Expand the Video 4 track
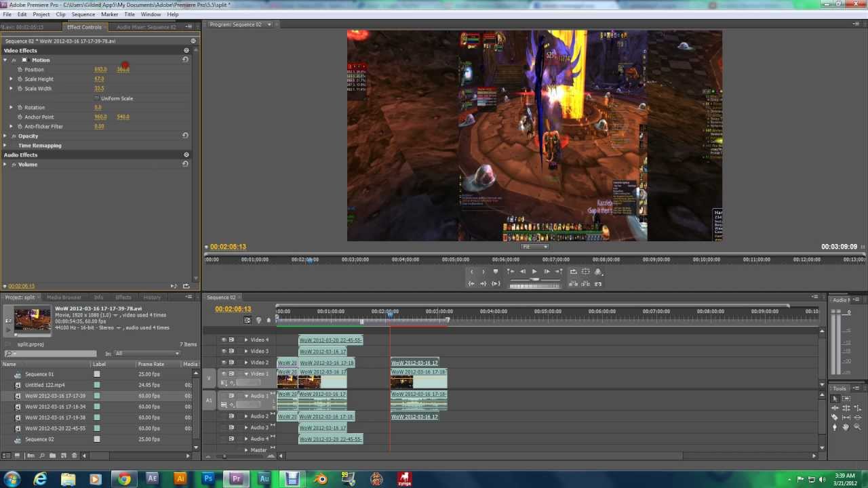 [x=246, y=340]
